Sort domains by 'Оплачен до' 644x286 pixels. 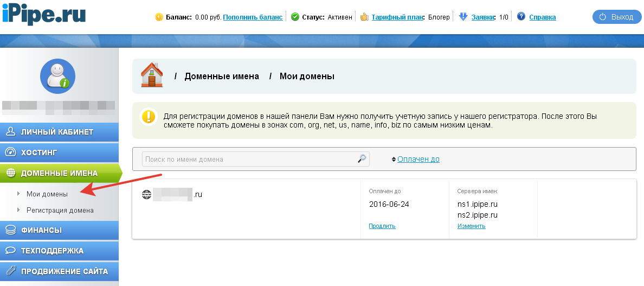click(x=418, y=159)
